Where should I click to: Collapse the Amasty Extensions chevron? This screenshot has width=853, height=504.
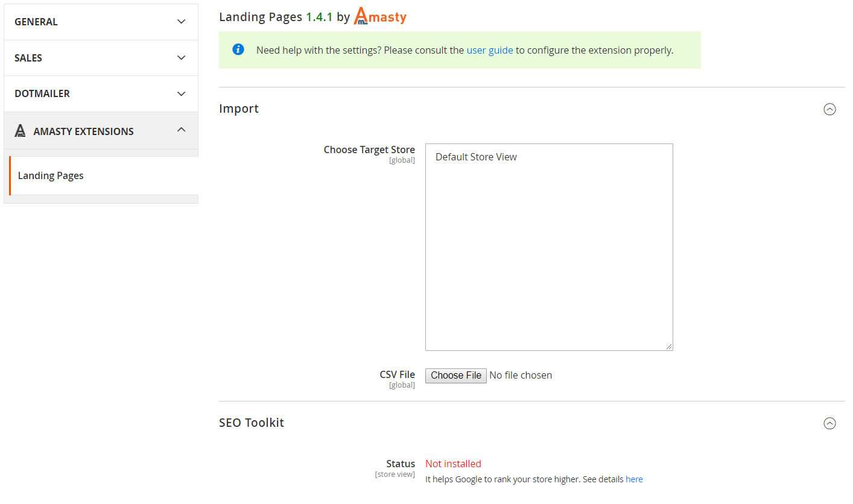pyautogui.click(x=181, y=130)
